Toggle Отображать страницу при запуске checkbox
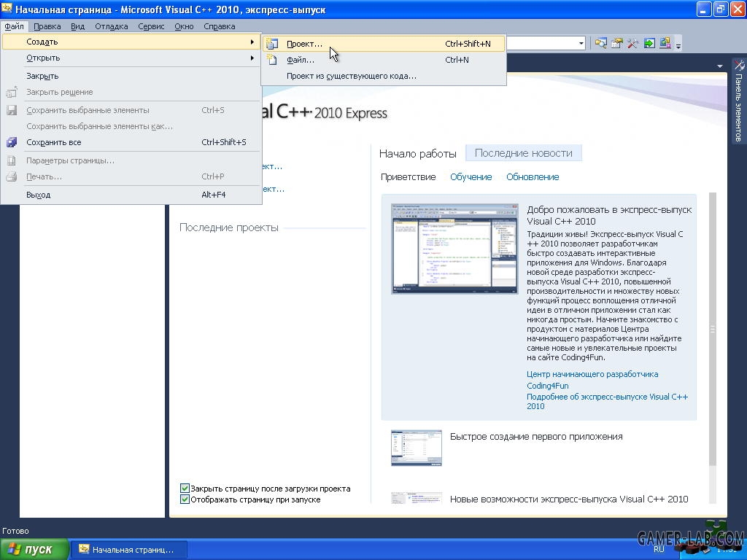747x560 pixels. (185, 499)
